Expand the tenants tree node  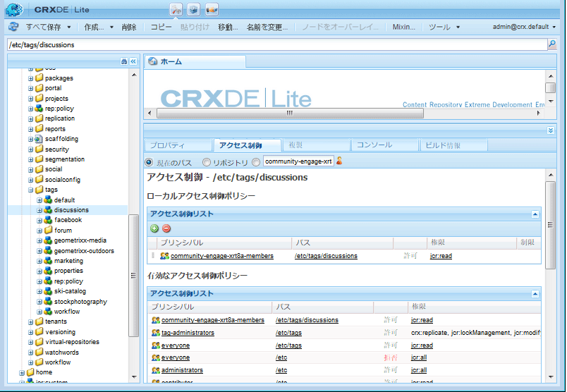[x=31, y=321]
